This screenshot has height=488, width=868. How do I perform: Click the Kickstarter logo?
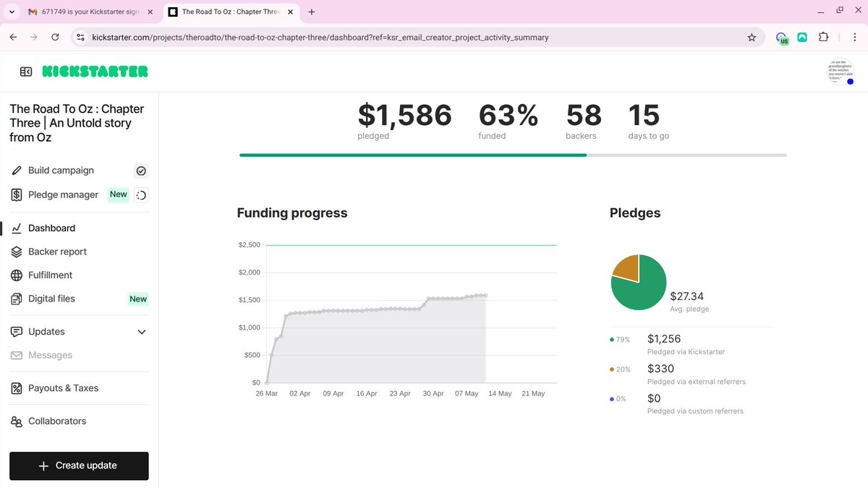95,72
